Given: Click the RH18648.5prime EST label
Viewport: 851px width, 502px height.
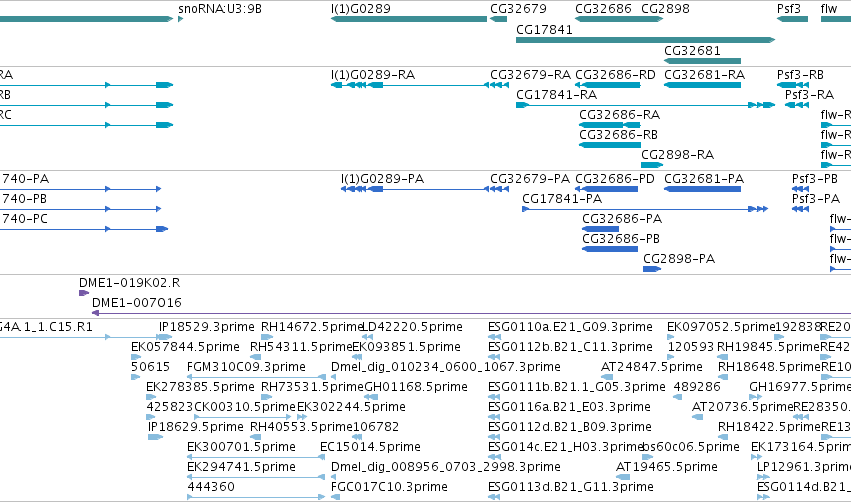Looking at the screenshot, I should pos(769,367).
